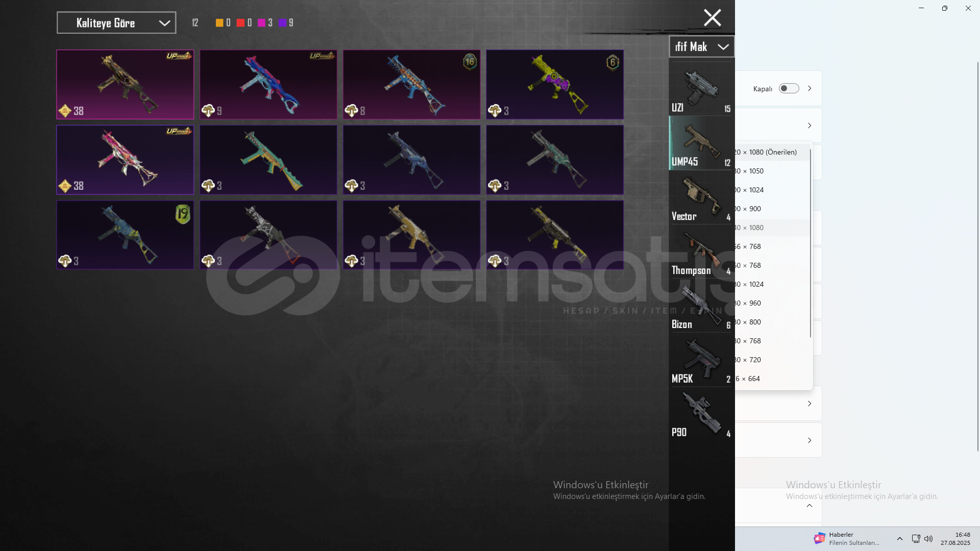This screenshot has height=551, width=980.
Task: Filter by pink quality swatch showing 3
Action: [x=261, y=23]
